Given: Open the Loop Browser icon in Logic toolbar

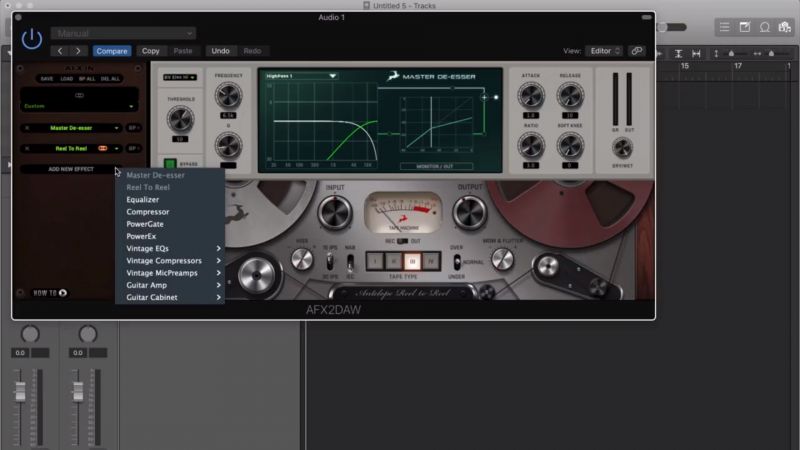Looking at the screenshot, I should click(x=765, y=27).
